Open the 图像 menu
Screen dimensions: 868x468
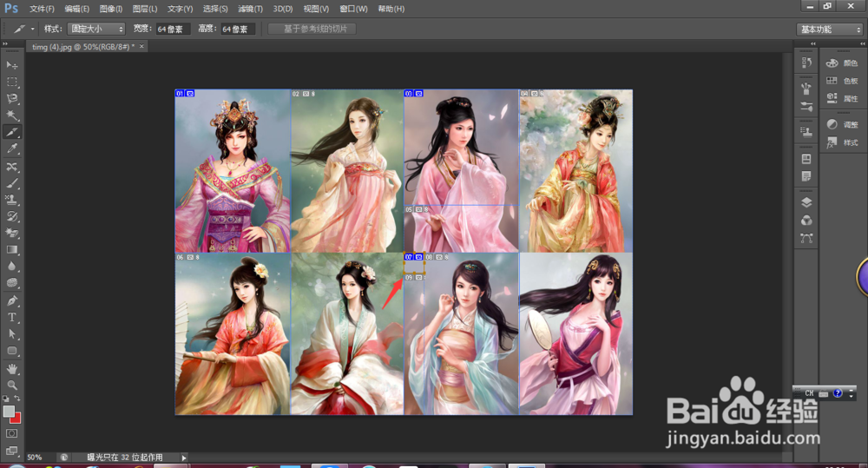(x=111, y=9)
